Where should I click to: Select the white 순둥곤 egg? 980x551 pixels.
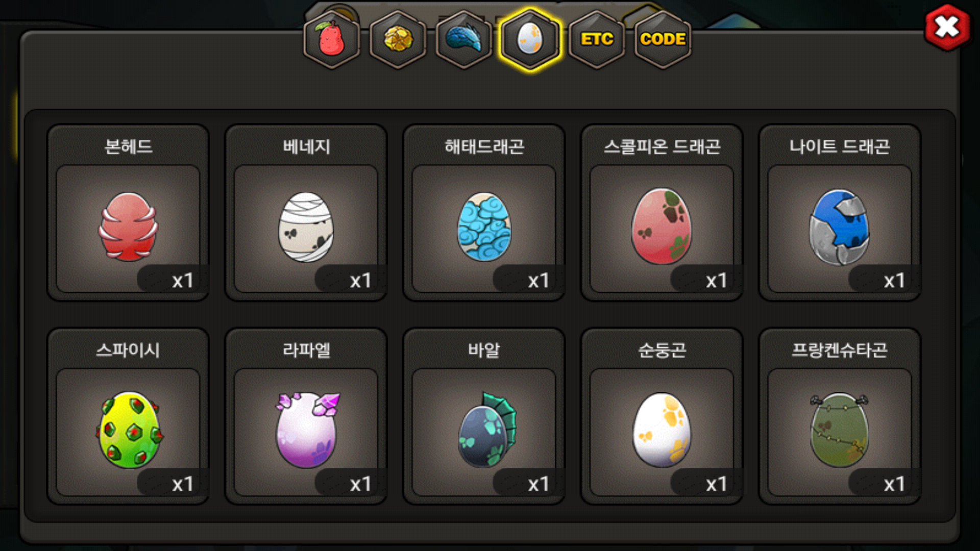(661, 430)
